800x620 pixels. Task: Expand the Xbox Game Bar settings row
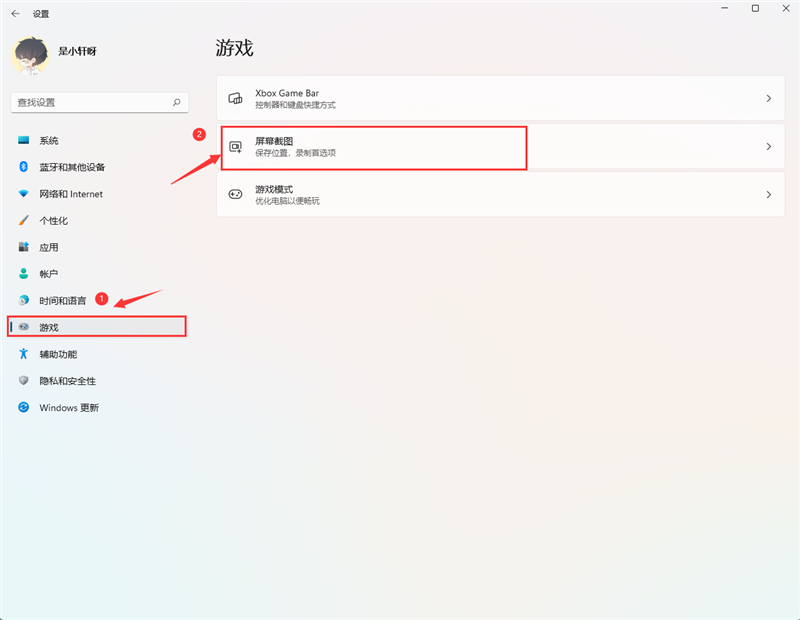(768, 98)
